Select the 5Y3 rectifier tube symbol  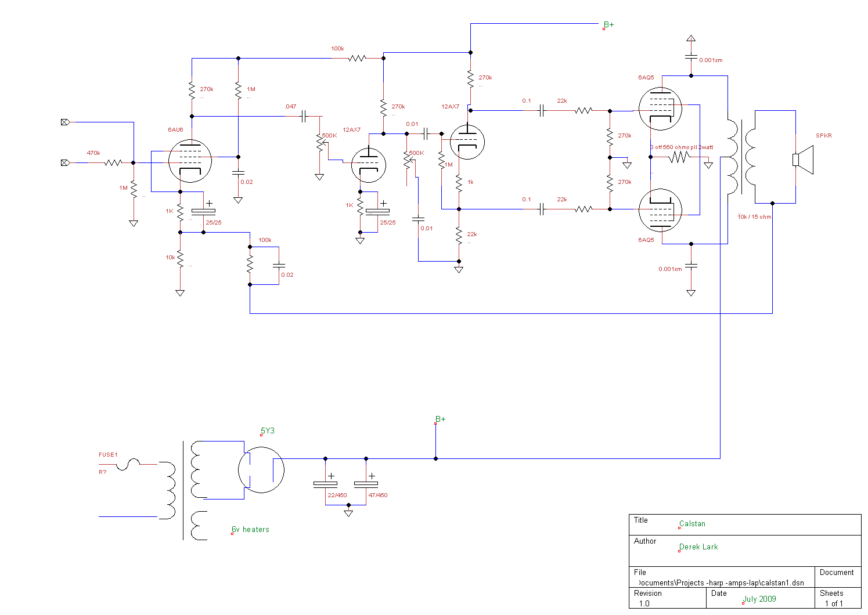click(x=261, y=470)
